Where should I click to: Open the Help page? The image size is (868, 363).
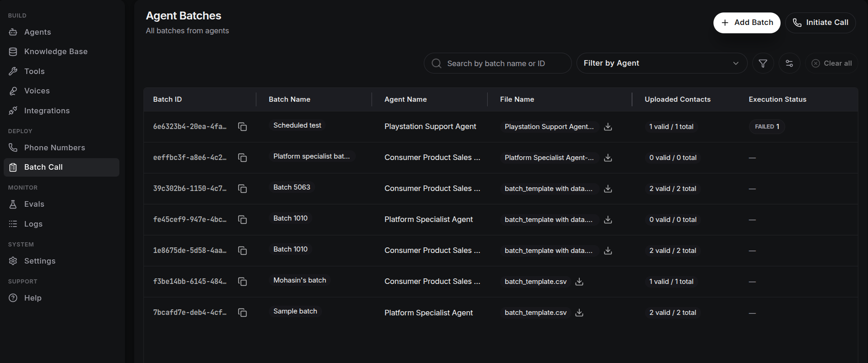(62, 298)
